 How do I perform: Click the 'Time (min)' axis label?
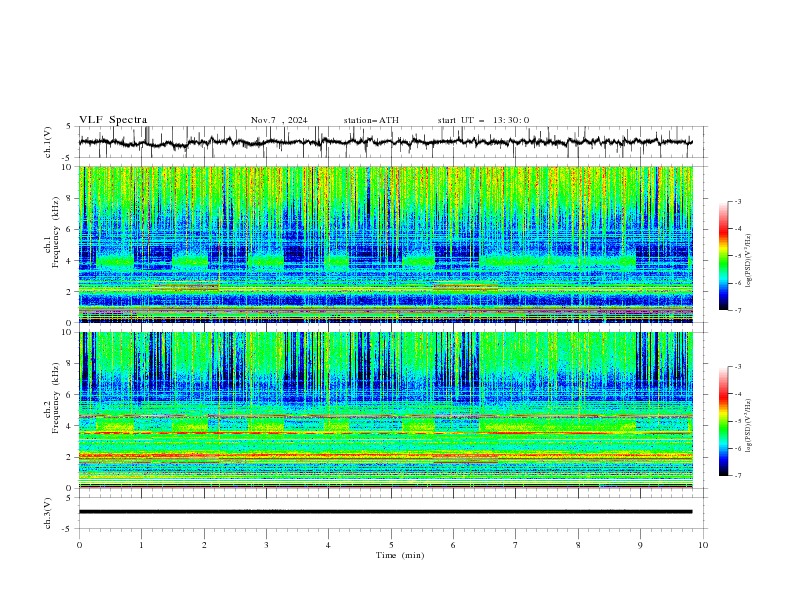click(x=400, y=555)
